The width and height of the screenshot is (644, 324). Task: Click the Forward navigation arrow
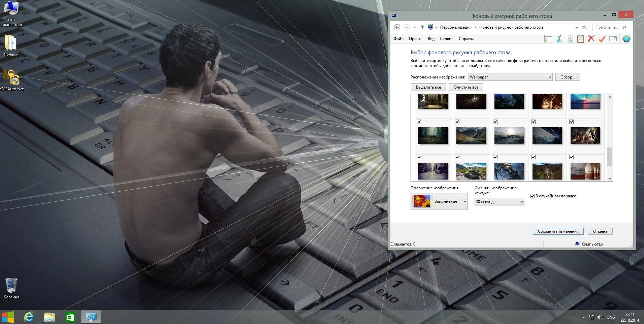[407, 27]
